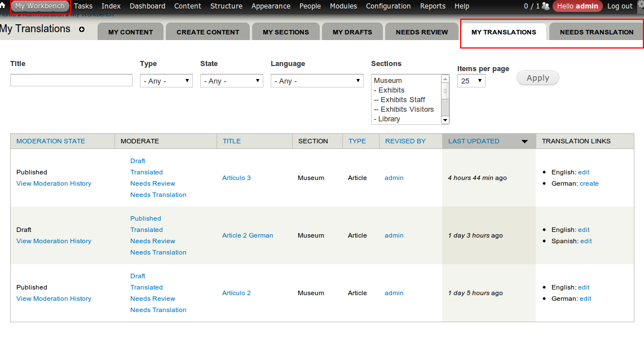Open the Configuration menu
Viewport: 644px width, 342px height.
pyautogui.click(x=388, y=6)
